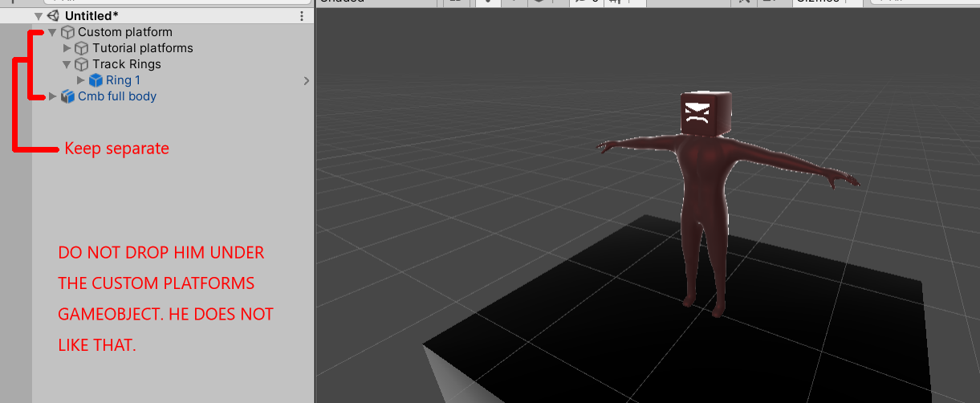Open the Untitled scene options kebab menu
Viewport: 980px width, 403px height.
[x=302, y=16]
